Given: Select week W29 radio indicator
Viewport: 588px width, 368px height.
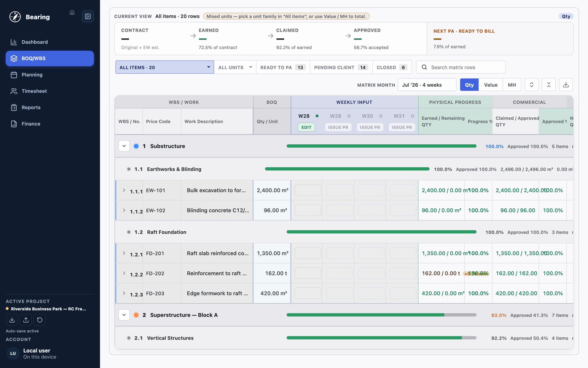Looking at the screenshot, I should [x=349, y=116].
